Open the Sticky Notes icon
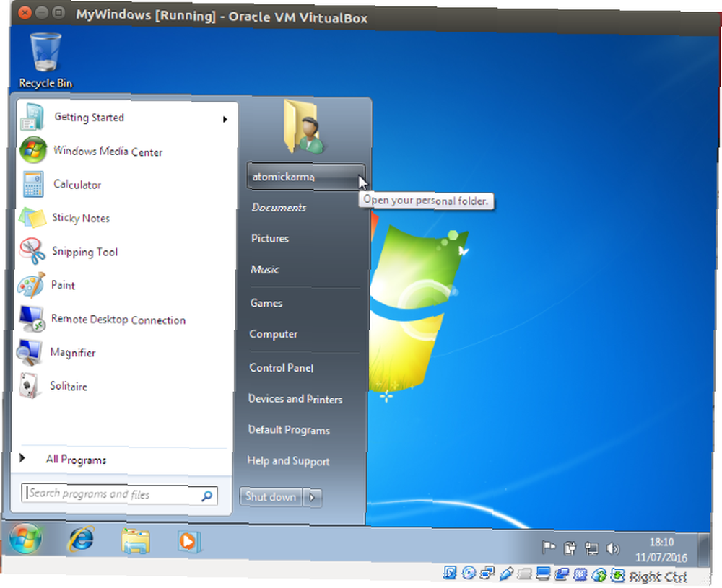The image size is (722, 588). 32,217
